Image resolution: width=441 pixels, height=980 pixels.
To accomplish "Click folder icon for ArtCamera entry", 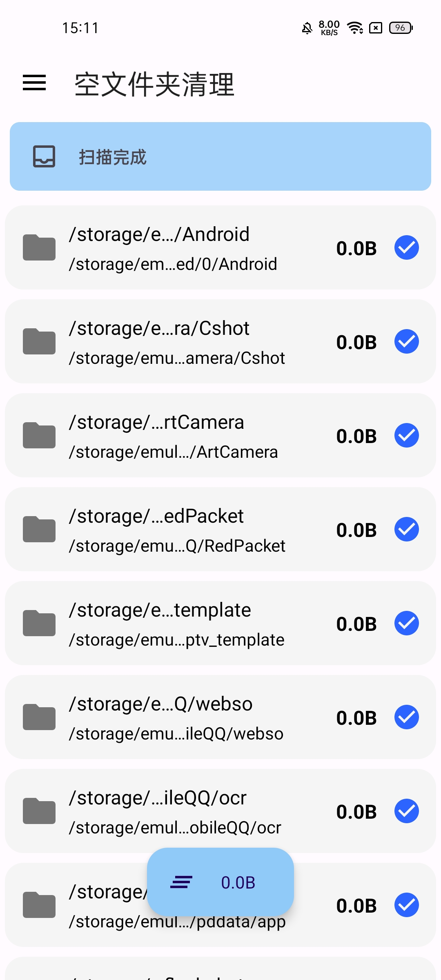I will [x=39, y=435].
